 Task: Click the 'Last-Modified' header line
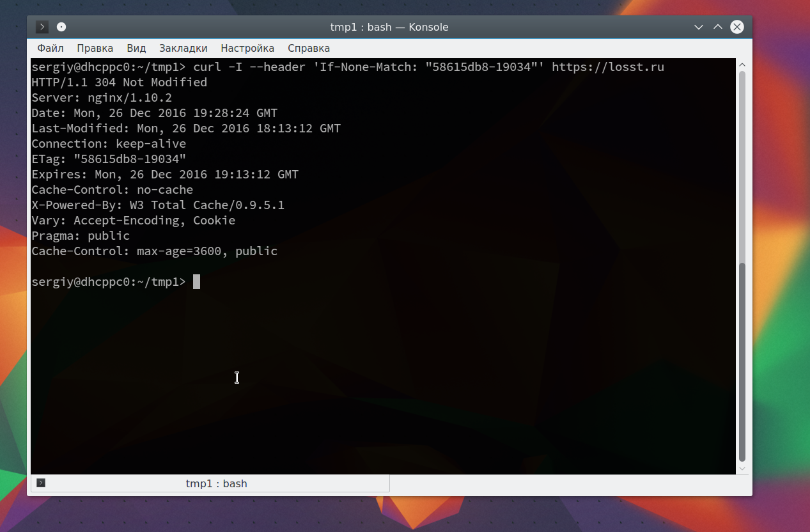pos(186,129)
